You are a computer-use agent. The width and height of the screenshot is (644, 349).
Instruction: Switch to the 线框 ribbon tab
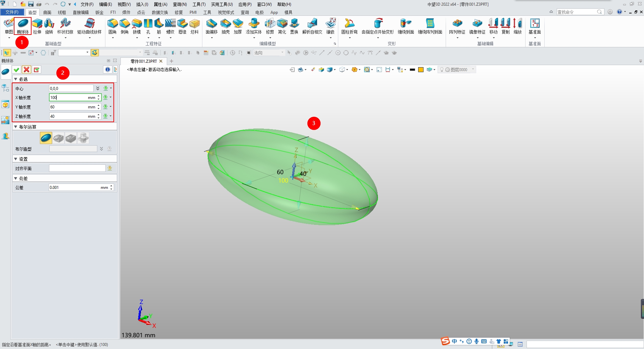tap(62, 12)
